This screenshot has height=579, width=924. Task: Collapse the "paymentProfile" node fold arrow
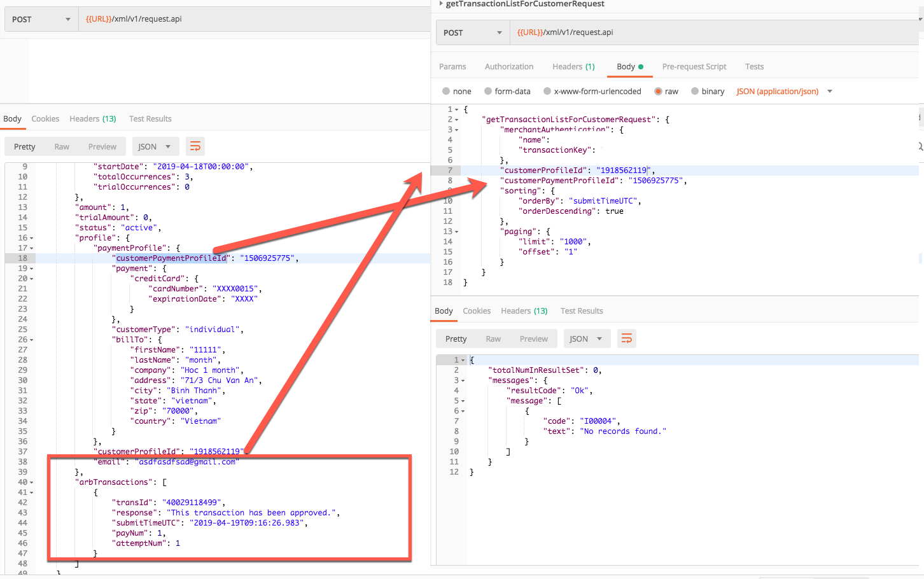(32, 248)
